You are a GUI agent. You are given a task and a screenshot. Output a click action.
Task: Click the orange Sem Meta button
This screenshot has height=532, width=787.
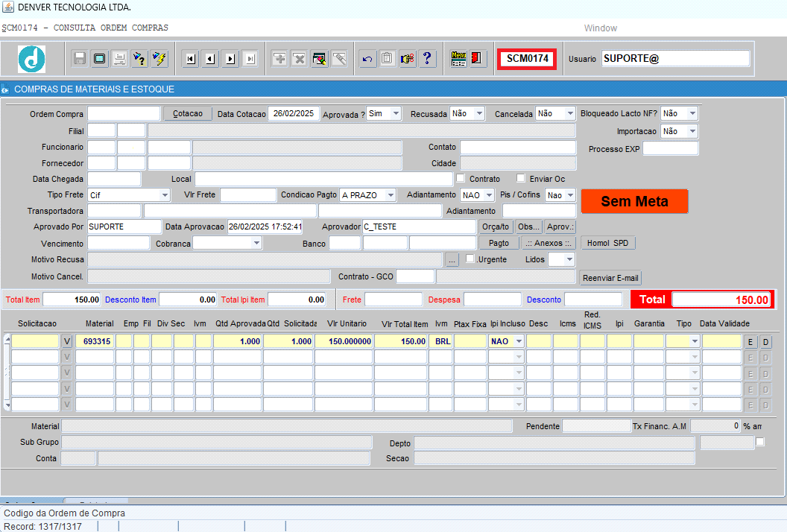coord(634,201)
